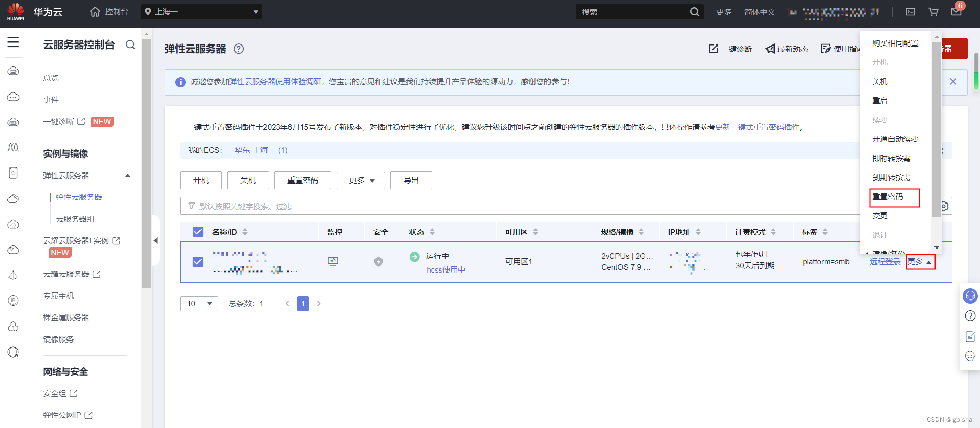The width and height of the screenshot is (980, 428).
Task: Sort by 计费模式 column
Action: coord(773,232)
